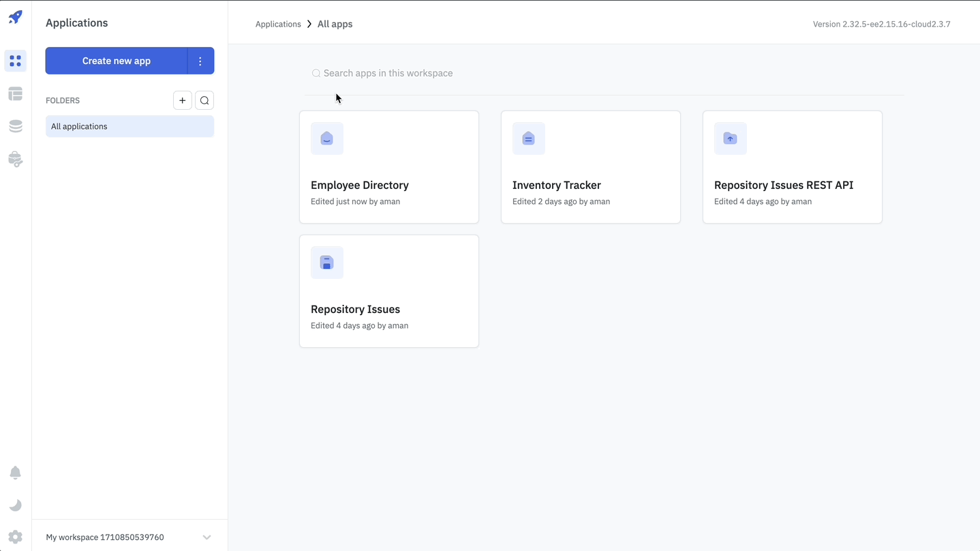Click the Create new app button
The width and height of the screenshot is (980, 551).
point(116,61)
